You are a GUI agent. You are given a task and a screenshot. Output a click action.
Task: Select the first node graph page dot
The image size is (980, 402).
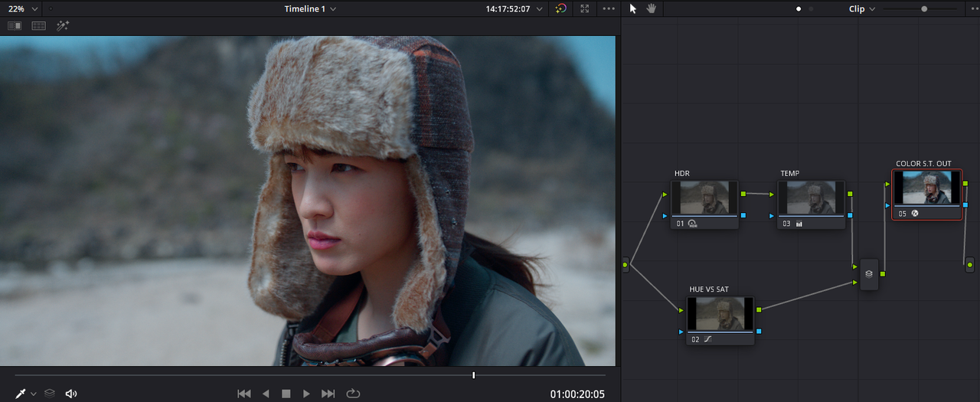[x=799, y=9]
